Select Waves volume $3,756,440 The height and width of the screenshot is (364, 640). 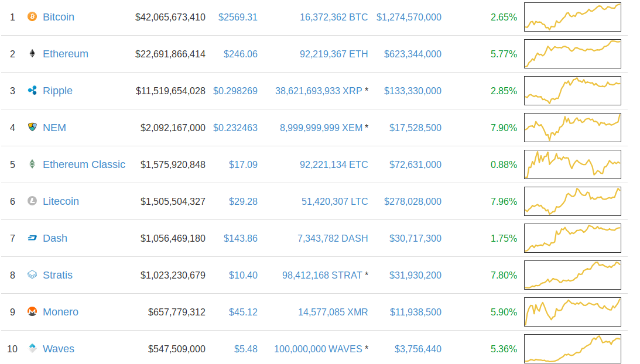click(418, 349)
